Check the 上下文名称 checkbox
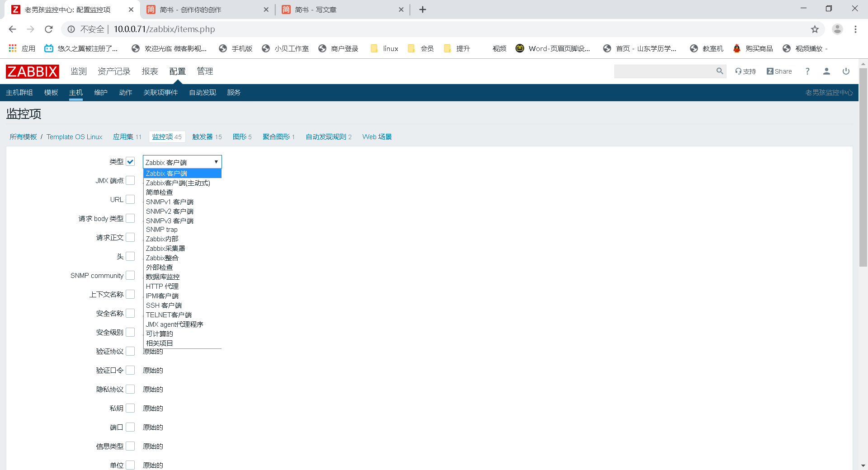This screenshot has height=470, width=868. click(x=130, y=294)
